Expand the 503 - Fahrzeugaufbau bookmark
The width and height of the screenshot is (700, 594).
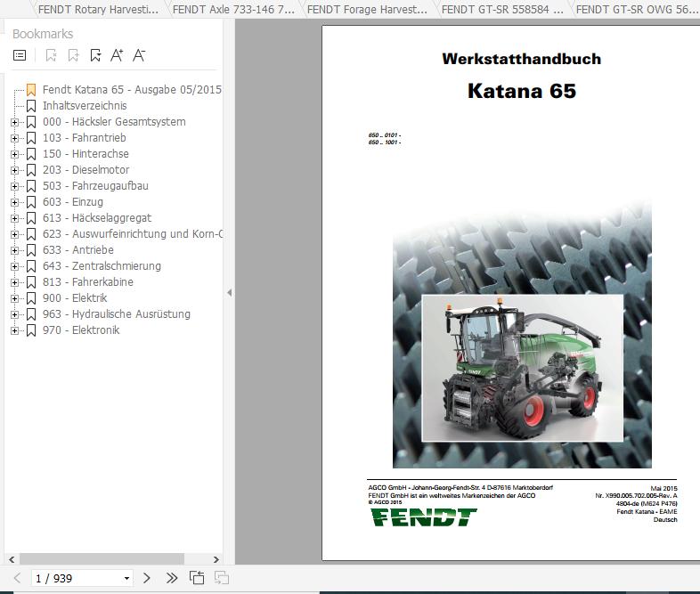tap(15, 186)
